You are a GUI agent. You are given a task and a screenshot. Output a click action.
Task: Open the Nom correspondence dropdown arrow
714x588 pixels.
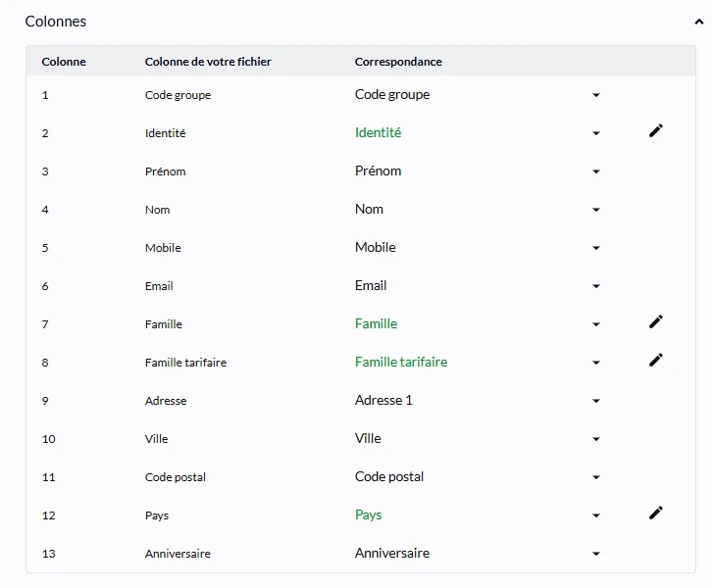tap(596, 210)
